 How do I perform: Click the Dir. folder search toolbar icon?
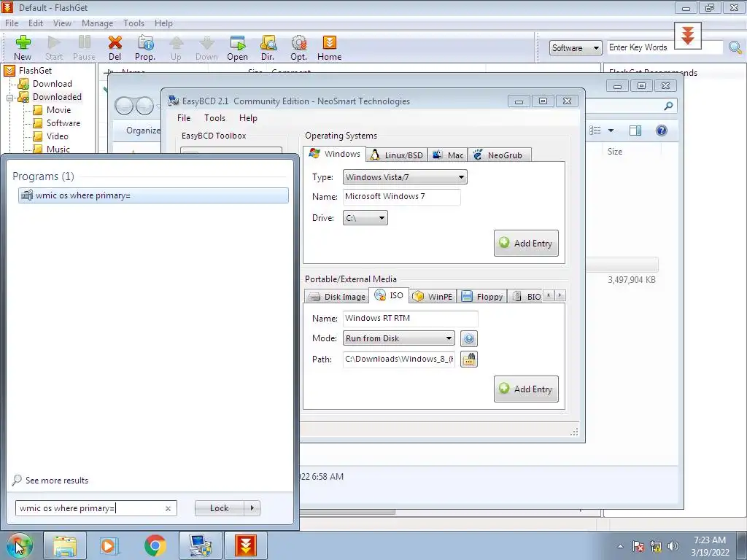[268, 47]
